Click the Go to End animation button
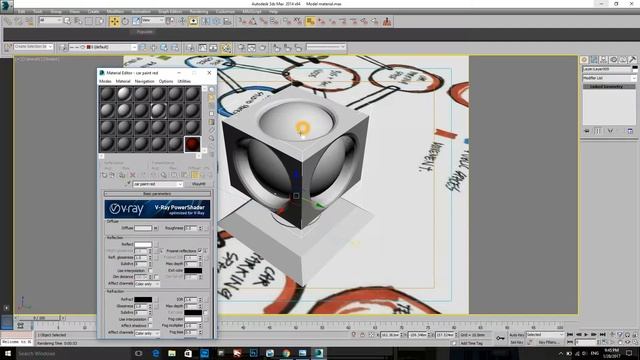Image resolution: width=640 pixels, height=360 pixels. tap(603, 335)
